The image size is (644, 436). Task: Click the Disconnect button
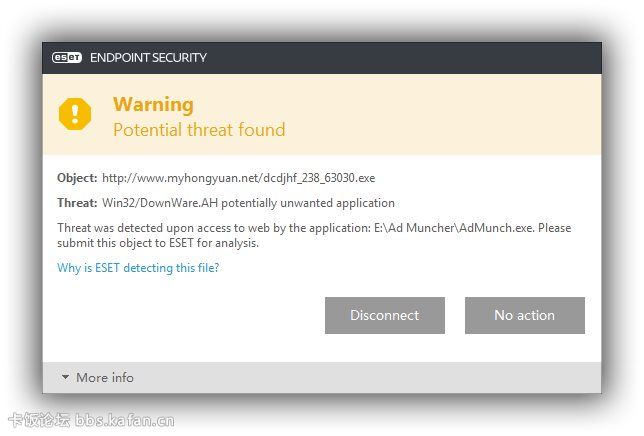point(384,315)
